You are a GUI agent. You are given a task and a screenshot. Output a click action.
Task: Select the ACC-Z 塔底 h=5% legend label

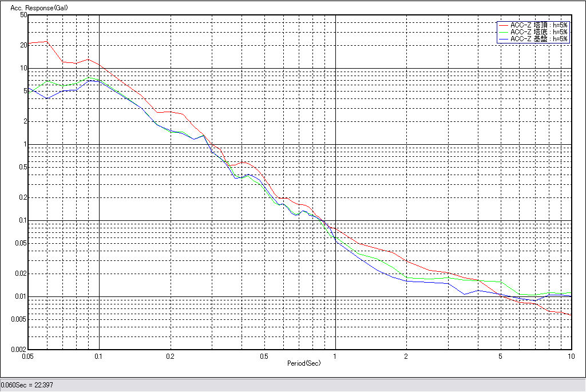pyautogui.click(x=539, y=32)
